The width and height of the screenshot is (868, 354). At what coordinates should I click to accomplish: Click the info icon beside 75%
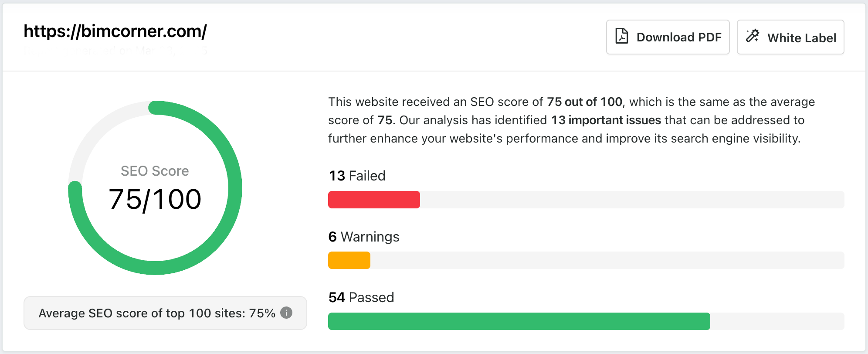(x=286, y=313)
